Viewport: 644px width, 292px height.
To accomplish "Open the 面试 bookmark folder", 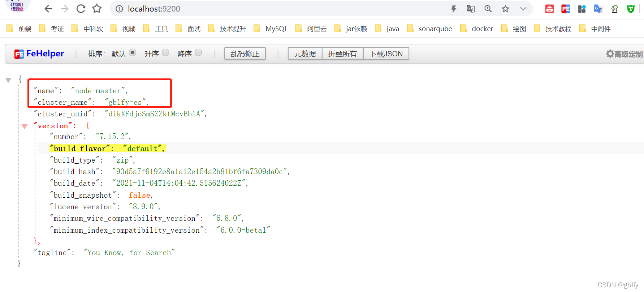I will point(188,29).
